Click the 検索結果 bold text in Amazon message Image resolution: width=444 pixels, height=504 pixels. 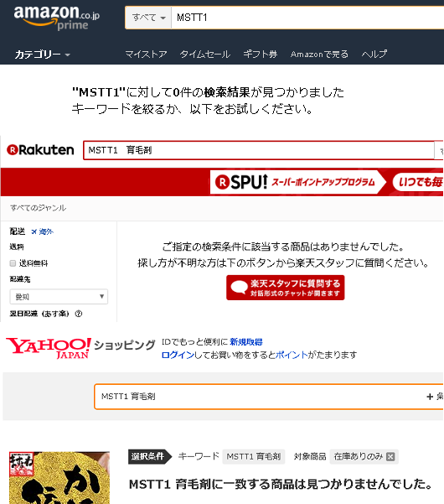[x=227, y=92]
